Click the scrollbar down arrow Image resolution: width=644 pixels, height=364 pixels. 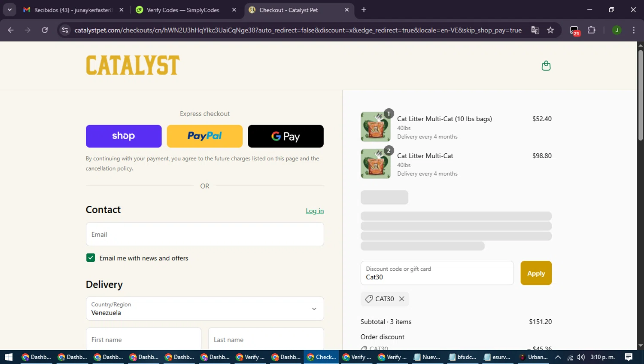641,346
